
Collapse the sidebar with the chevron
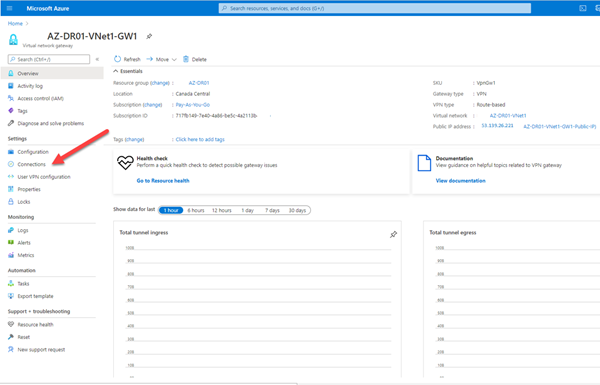coord(97,59)
